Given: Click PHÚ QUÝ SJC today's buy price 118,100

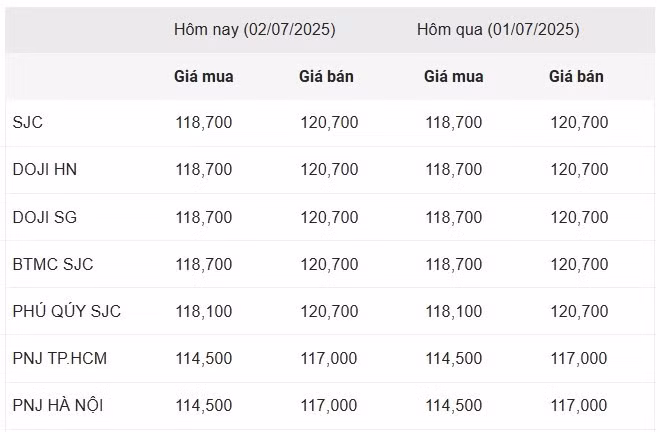Looking at the screenshot, I should point(203,311).
